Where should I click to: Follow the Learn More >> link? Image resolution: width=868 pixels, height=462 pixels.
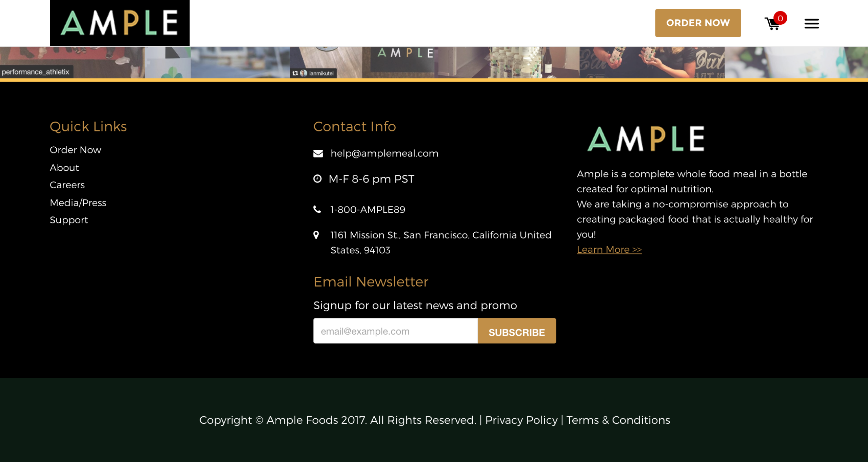609,249
